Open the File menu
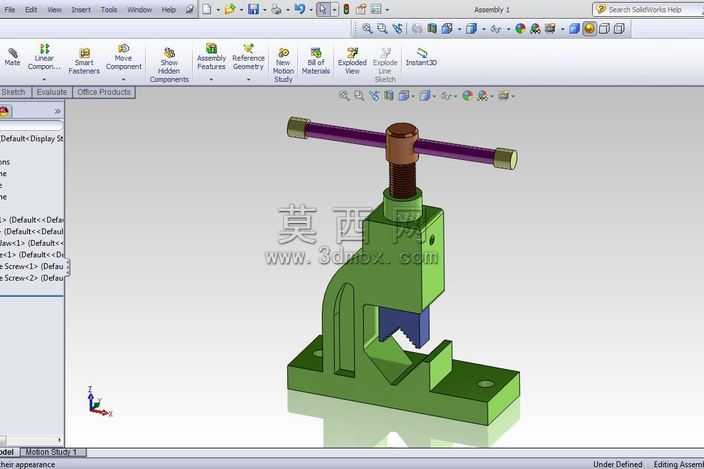The width and height of the screenshot is (704, 469). (x=9, y=9)
